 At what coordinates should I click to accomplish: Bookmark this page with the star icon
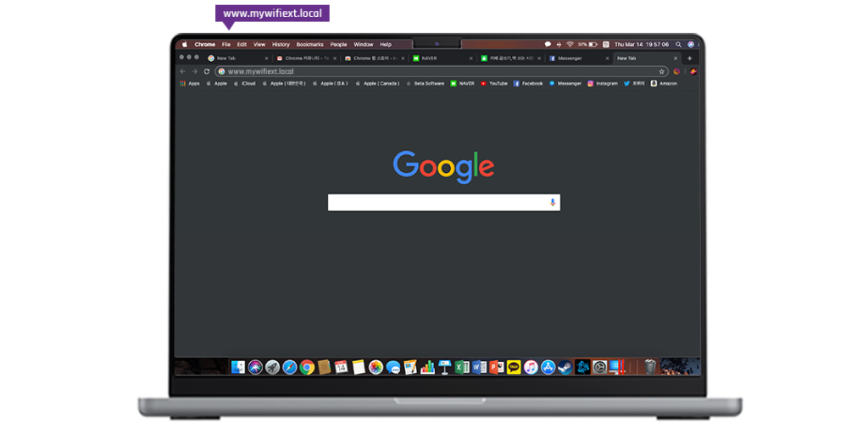tap(661, 71)
